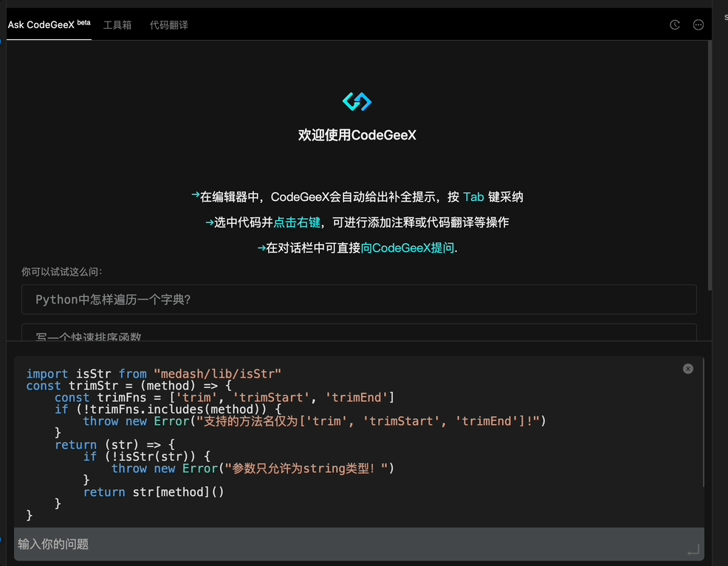This screenshot has width=728, height=566.
Task: Send question with the enter arrow icon
Action: tap(693, 550)
